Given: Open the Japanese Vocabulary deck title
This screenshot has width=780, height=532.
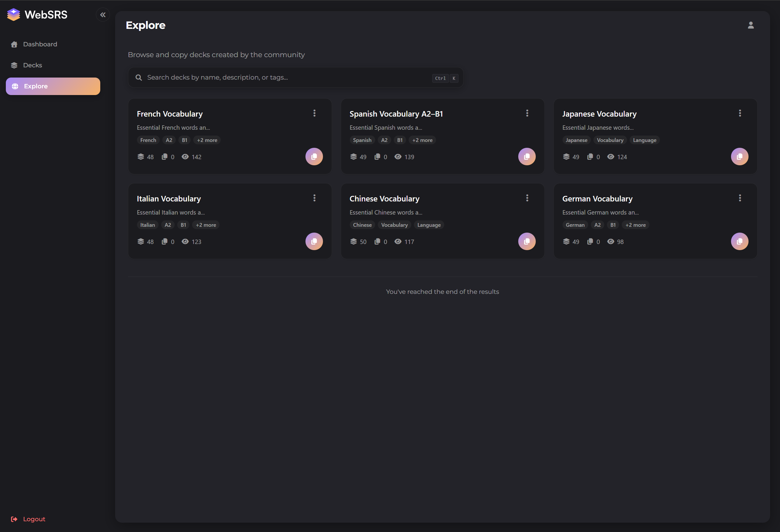Looking at the screenshot, I should tap(599, 114).
